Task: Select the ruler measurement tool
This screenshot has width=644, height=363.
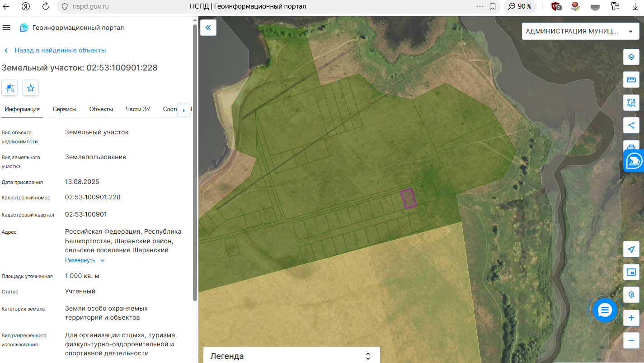Action: pos(631,80)
